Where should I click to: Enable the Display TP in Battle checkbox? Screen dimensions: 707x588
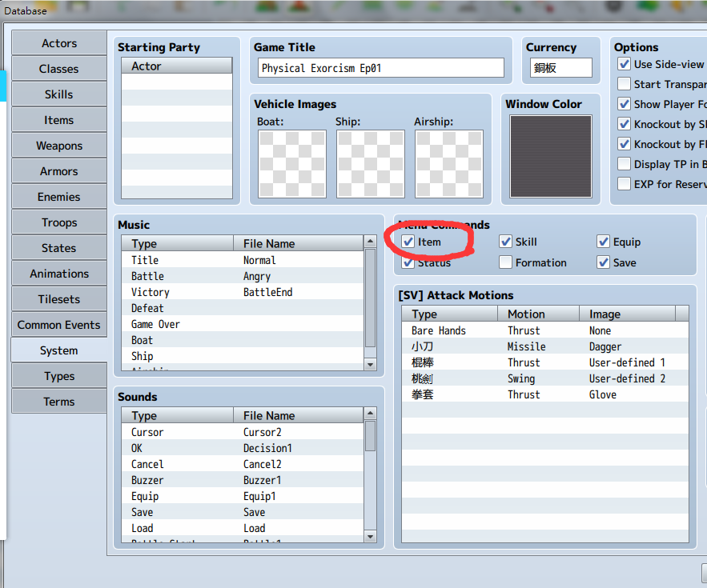(x=624, y=164)
